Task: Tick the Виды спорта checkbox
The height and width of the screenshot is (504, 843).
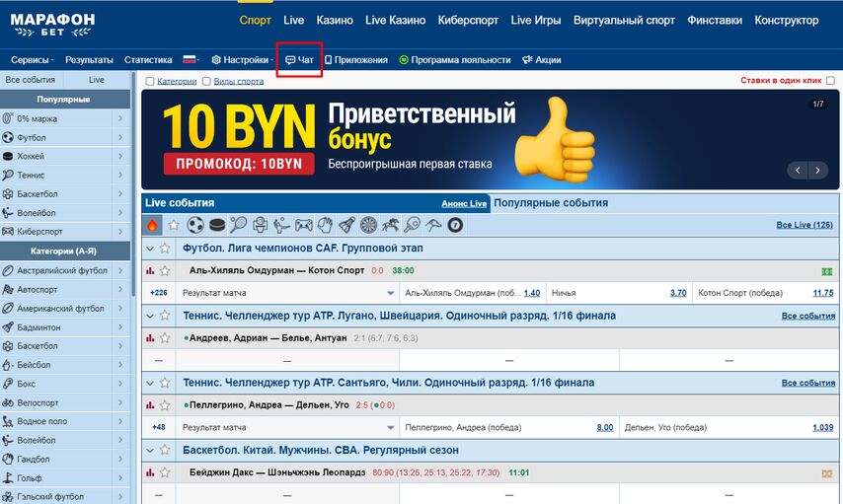Action: pos(206,81)
